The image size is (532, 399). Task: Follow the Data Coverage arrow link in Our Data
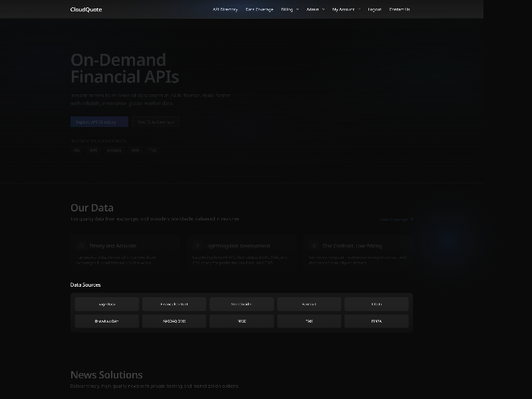[x=396, y=219]
